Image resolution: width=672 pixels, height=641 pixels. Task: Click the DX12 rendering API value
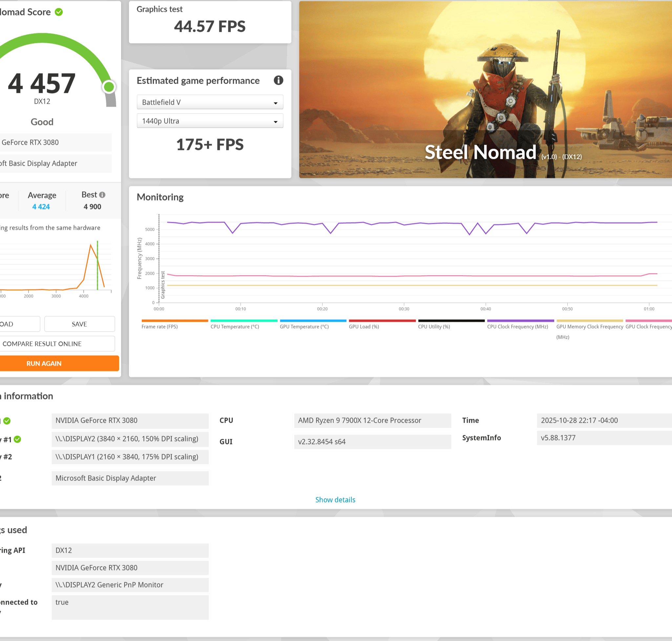click(x=130, y=550)
